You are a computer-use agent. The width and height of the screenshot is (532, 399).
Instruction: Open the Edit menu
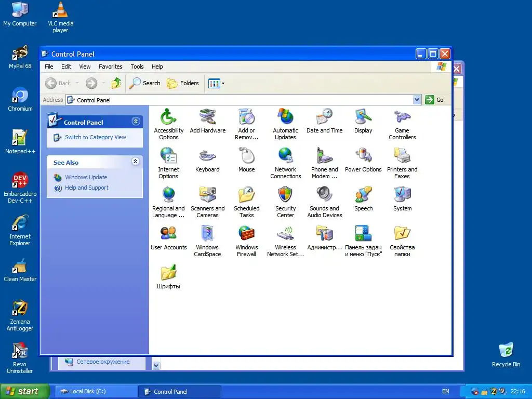pyautogui.click(x=66, y=66)
